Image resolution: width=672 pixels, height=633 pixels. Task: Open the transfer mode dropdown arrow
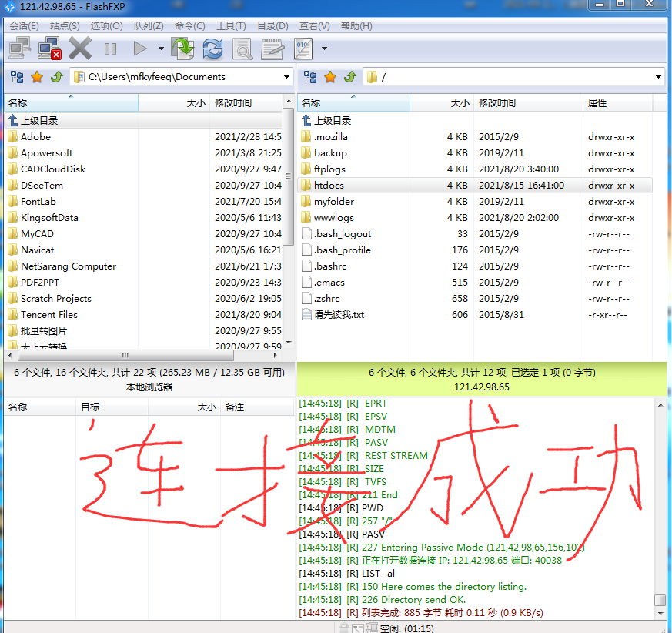coord(324,49)
